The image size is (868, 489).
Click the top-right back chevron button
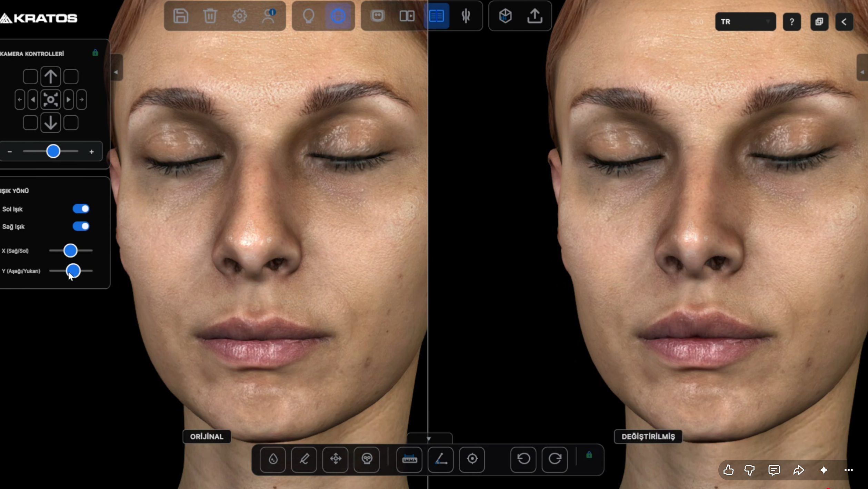pyautogui.click(x=844, y=22)
